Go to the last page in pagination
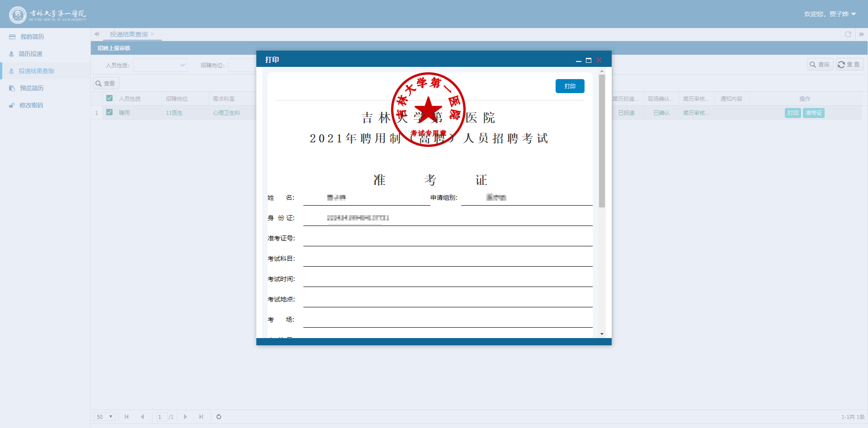Image resolution: width=868 pixels, height=428 pixels. (x=201, y=417)
